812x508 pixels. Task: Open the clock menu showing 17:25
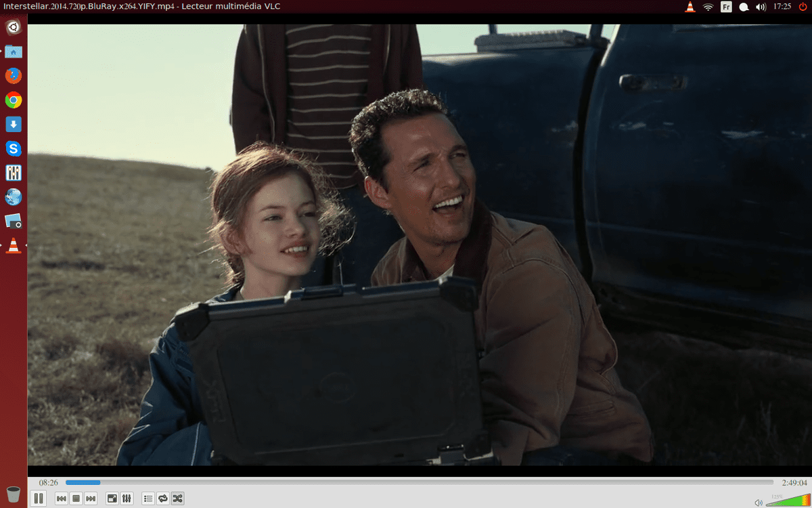coord(783,7)
